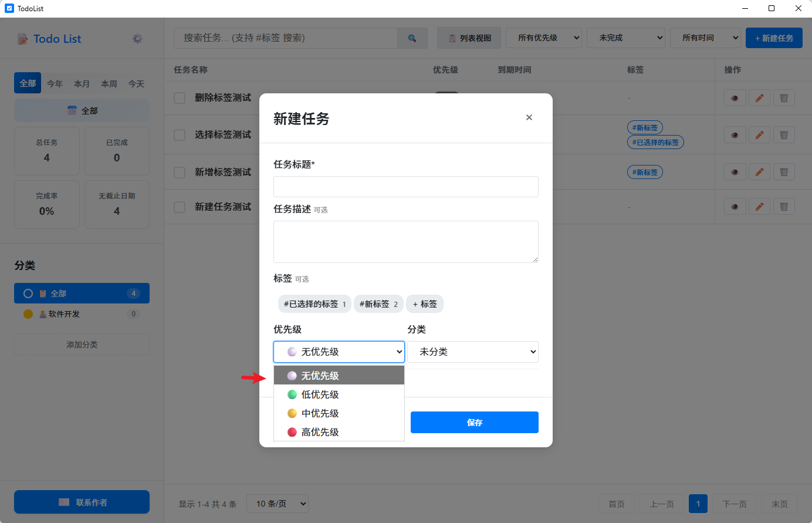Select the yellow 软件开发 category dot
812x523 pixels.
pyautogui.click(x=28, y=314)
